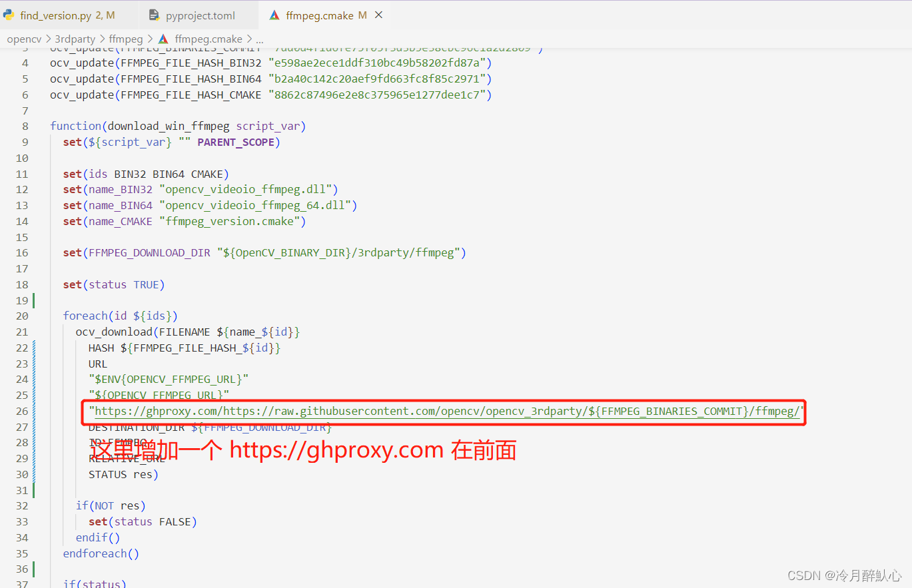Click the CSDN @冷月醉鱿心 watermark link

844,575
